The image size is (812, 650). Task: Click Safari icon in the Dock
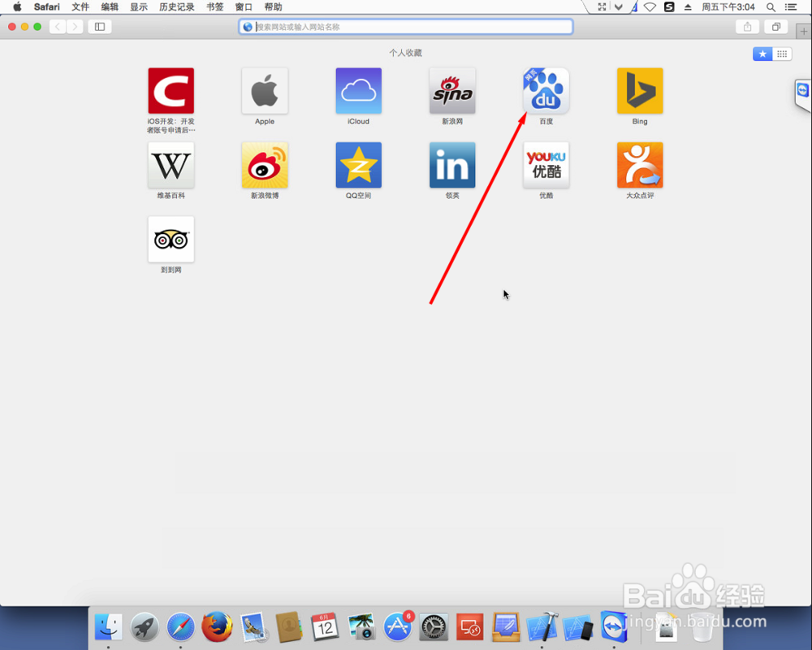tap(180, 626)
